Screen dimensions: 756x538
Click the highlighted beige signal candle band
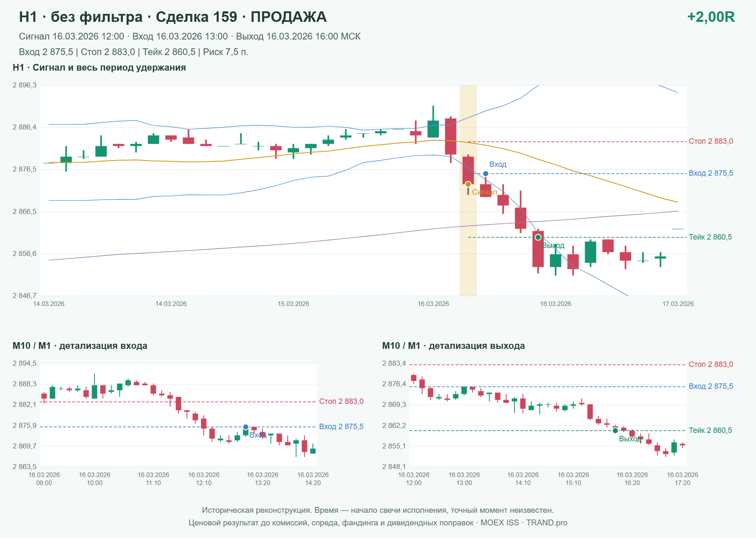point(468,190)
